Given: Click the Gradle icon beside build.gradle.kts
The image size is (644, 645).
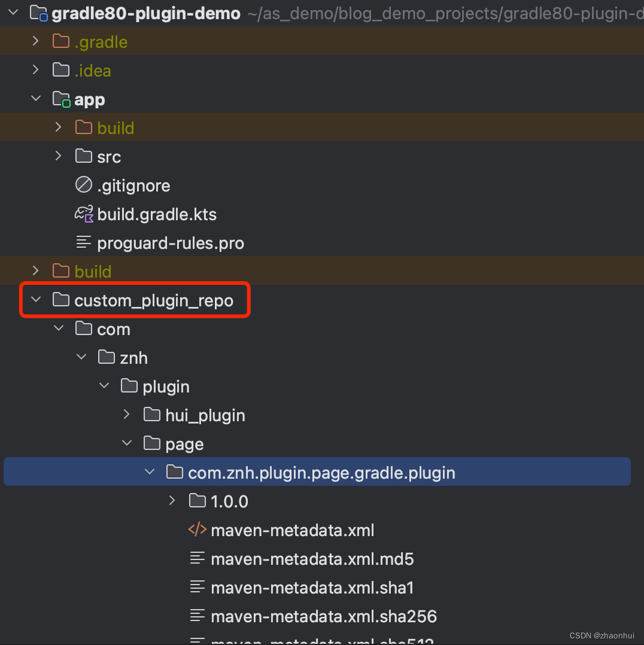Looking at the screenshot, I should pyautogui.click(x=84, y=214).
